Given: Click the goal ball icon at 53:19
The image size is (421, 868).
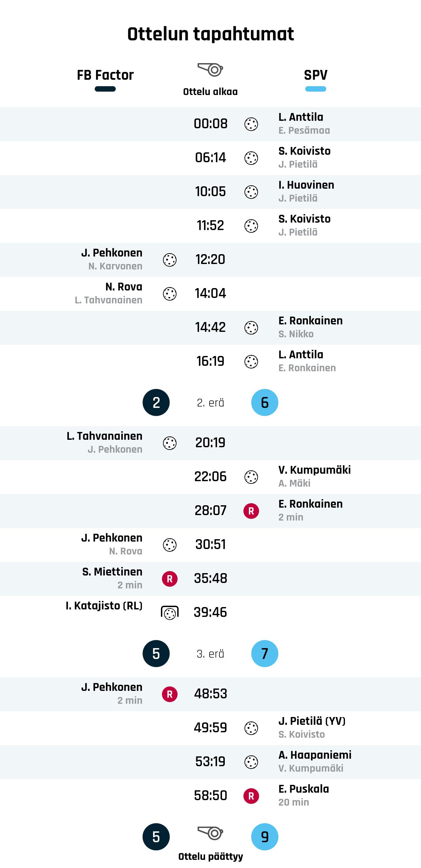Looking at the screenshot, I should pos(251,762).
